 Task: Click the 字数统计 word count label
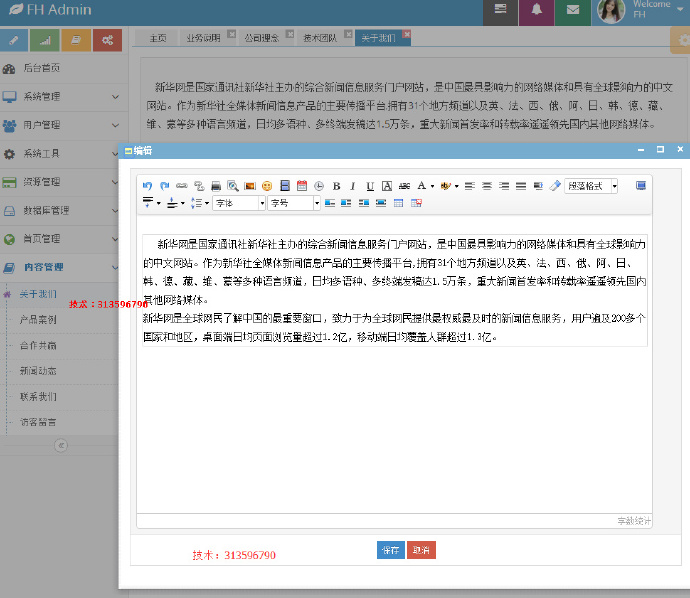[x=634, y=521]
